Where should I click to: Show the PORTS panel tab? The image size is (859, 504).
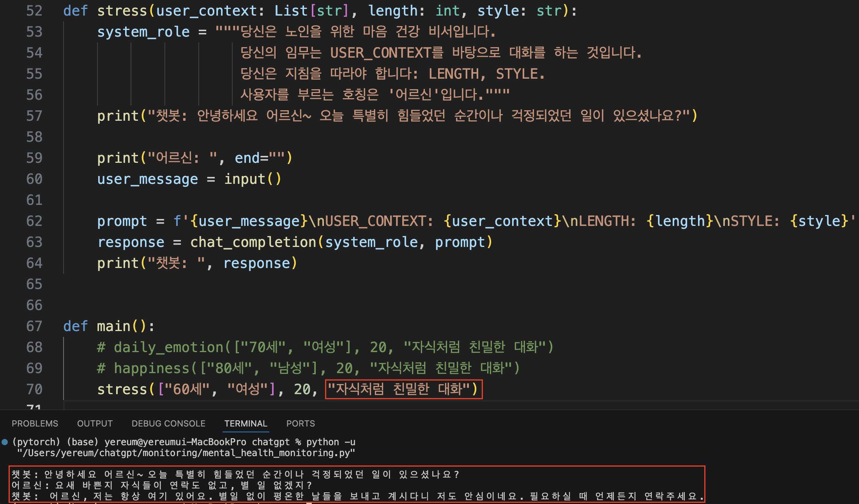[x=300, y=423]
